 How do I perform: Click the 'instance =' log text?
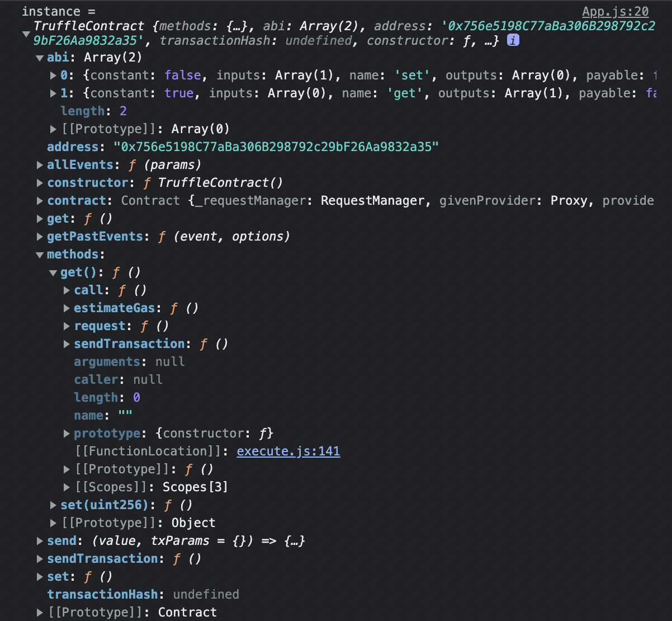(x=59, y=11)
